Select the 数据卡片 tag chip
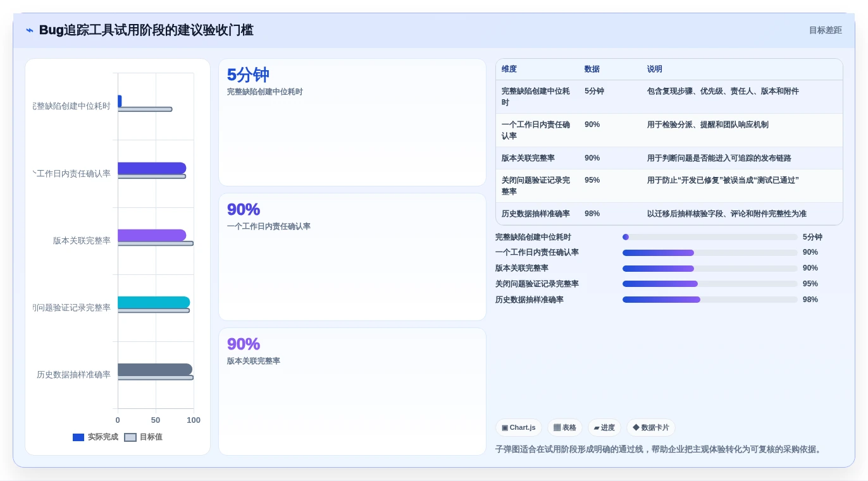 tap(651, 428)
